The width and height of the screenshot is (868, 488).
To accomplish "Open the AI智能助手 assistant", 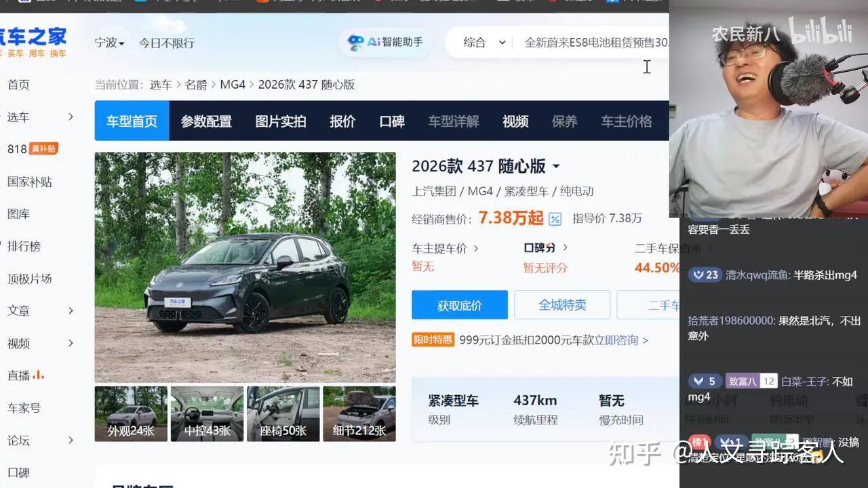I will click(384, 42).
